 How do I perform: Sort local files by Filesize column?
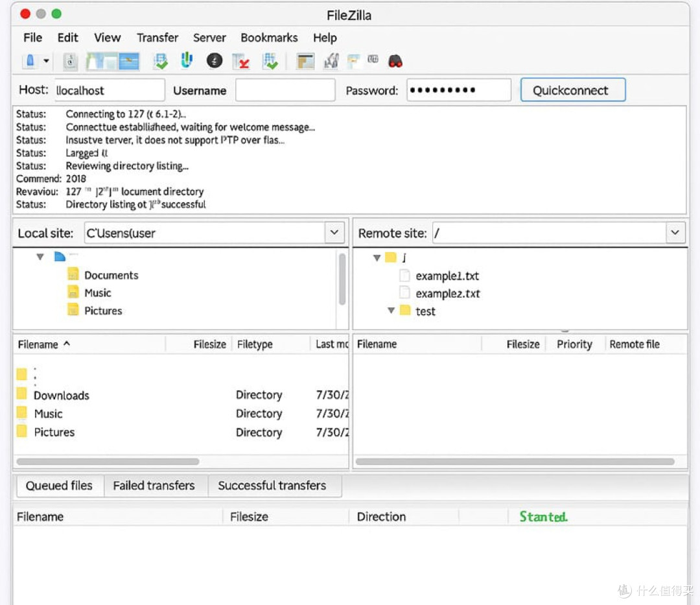click(209, 344)
